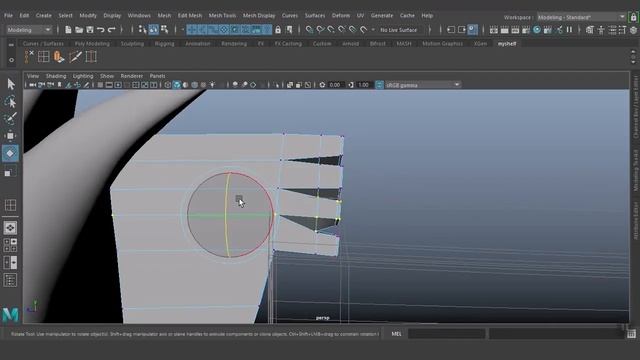The width and height of the screenshot is (640, 360).
Task: Switch to the Motion Graphics shelf tab
Action: tap(442, 44)
